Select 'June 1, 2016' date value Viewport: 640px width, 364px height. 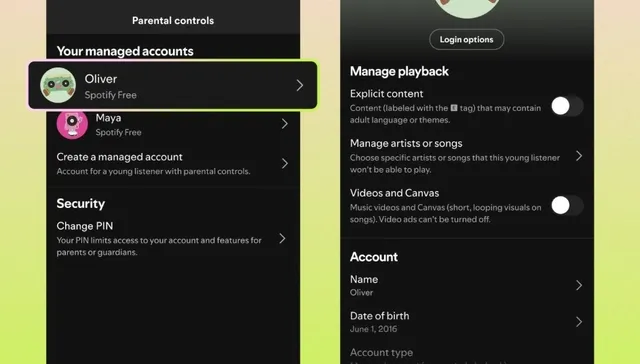coord(373,329)
